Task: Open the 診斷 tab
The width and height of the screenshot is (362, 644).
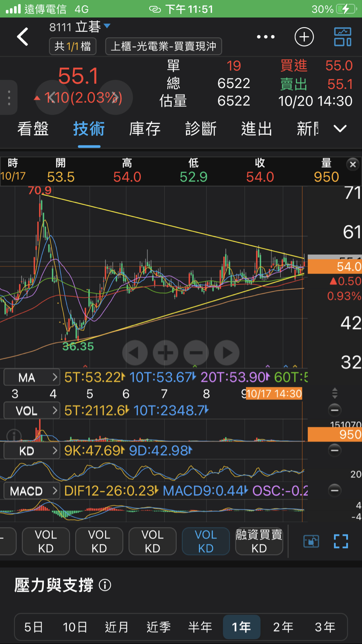Action: coord(201,129)
